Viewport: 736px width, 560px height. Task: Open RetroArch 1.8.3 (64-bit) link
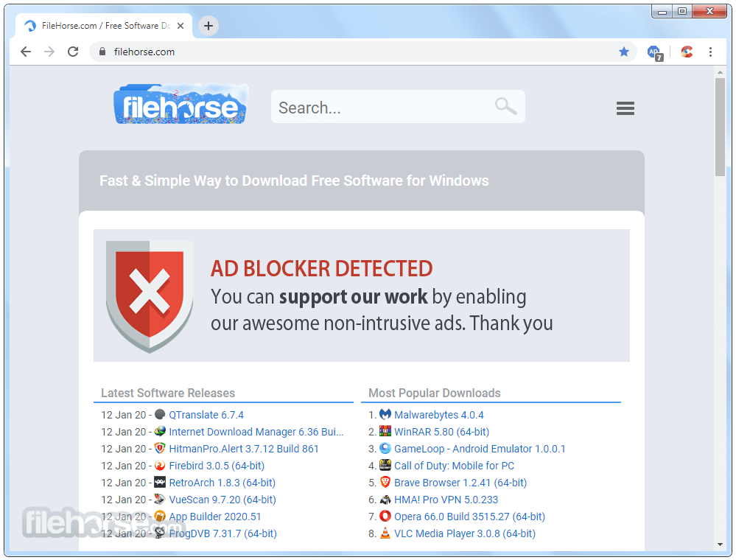222,483
